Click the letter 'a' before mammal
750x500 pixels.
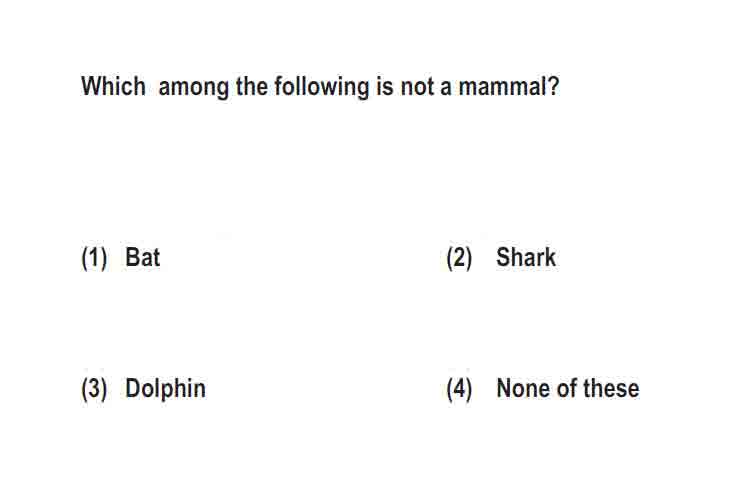click(x=446, y=89)
